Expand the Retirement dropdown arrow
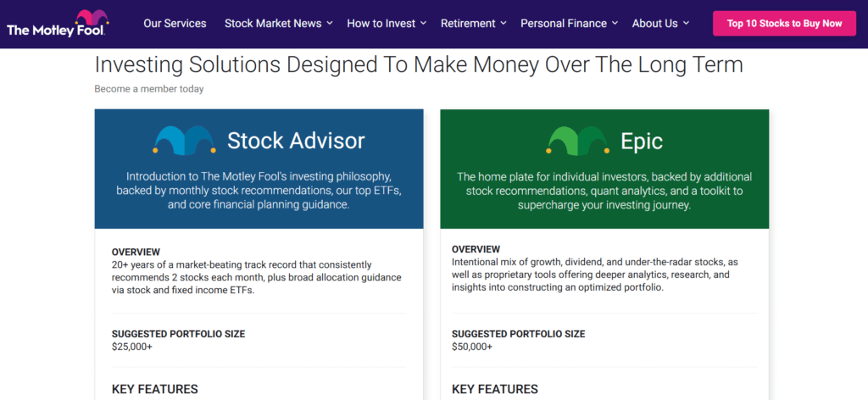 [504, 23]
